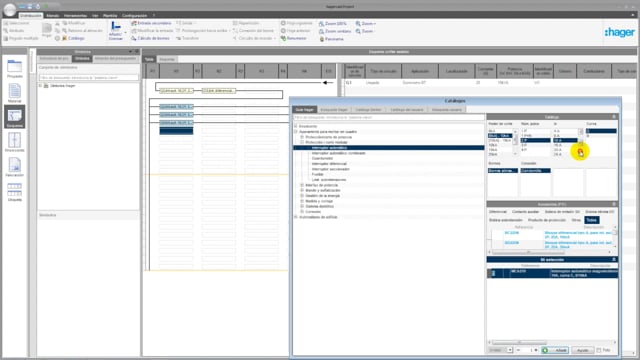Expand the Automatismo de edificio node

(296, 217)
